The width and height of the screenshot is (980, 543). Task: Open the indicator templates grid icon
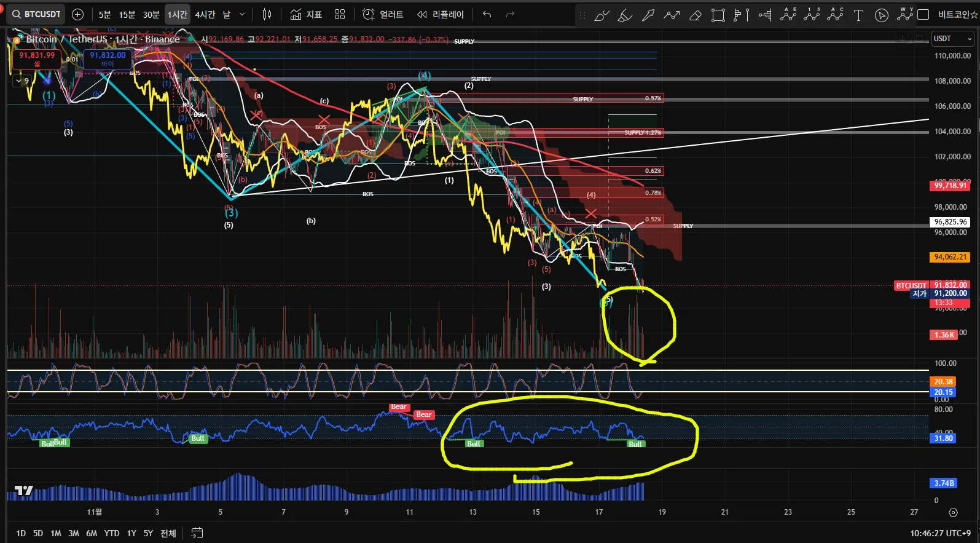click(x=340, y=14)
